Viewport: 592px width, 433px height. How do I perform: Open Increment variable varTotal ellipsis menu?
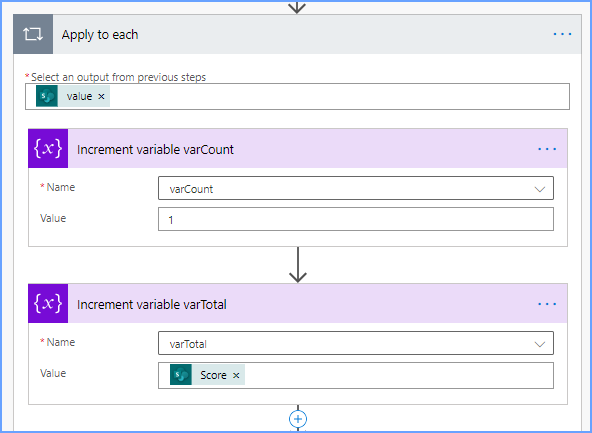point(547,304)
